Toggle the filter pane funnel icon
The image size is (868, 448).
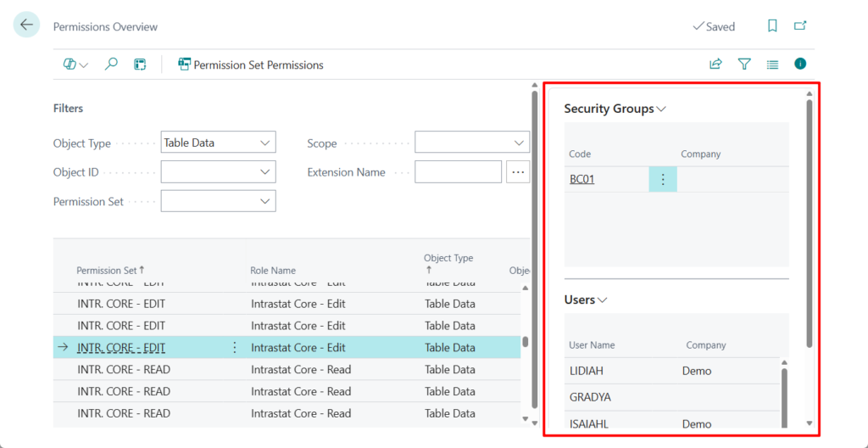click(744, 64)
